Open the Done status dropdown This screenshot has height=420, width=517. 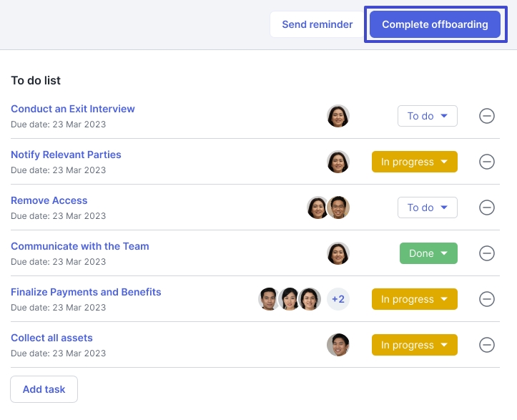point(428,253)
